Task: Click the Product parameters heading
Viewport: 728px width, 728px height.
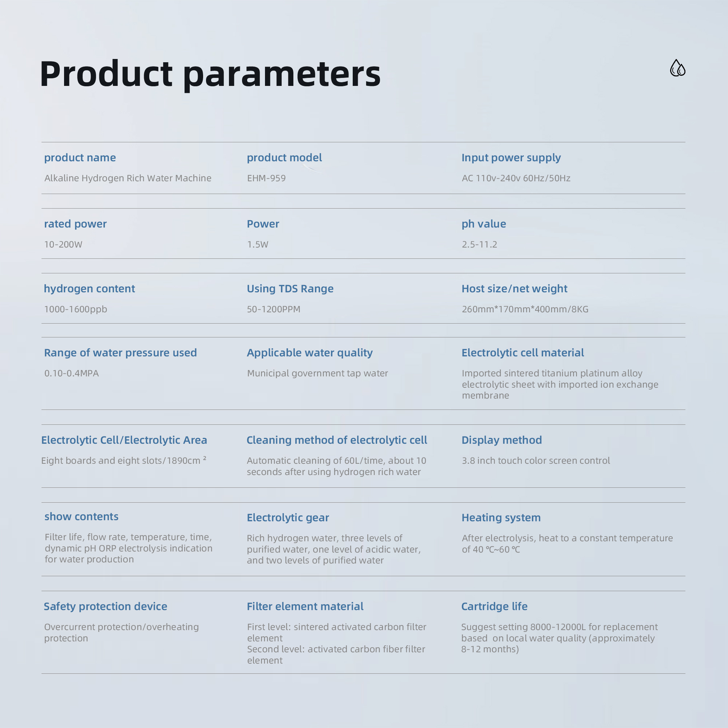Action: tap(210, 74)
